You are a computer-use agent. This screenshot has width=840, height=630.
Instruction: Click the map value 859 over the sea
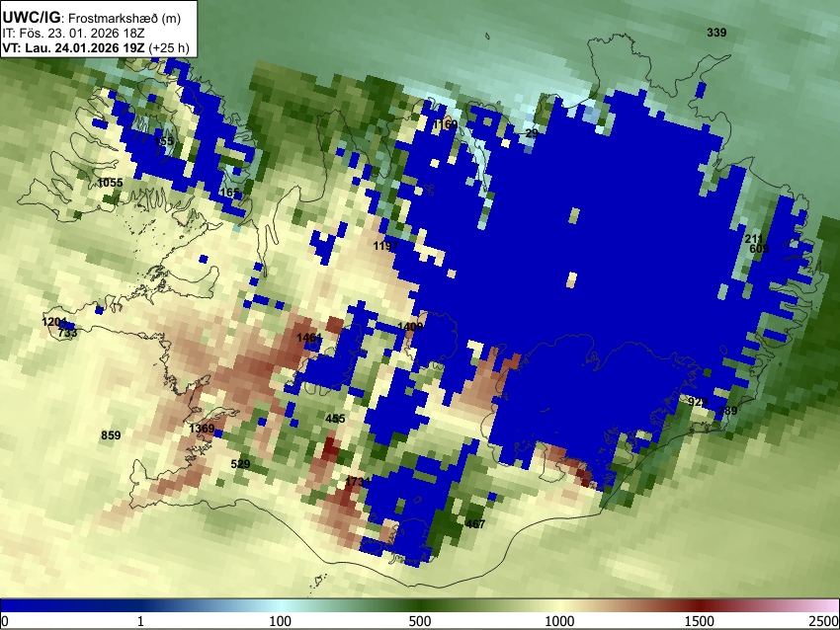click(x=111, y=435)
